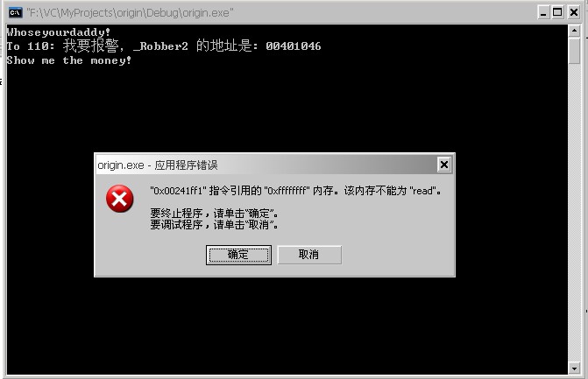Click the red error X icon
The height and width of the screenshot is (379, 588).
[x=120, y=199]
